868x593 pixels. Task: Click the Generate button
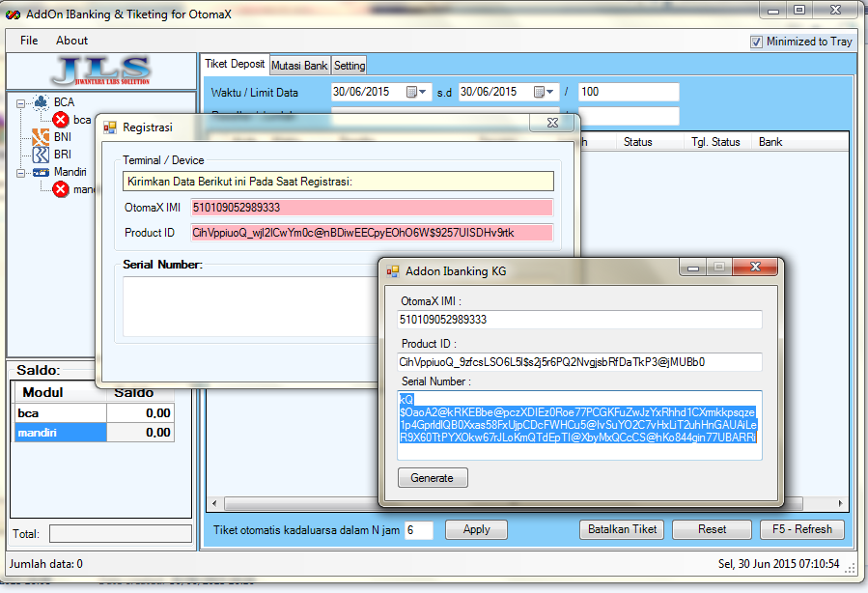[x=433, y=478]
